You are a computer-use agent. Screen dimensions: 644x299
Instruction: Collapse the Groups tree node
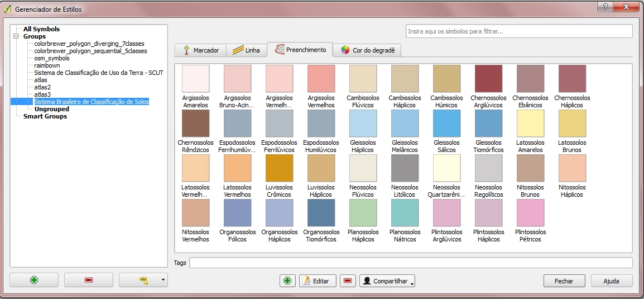click(16, 36)
